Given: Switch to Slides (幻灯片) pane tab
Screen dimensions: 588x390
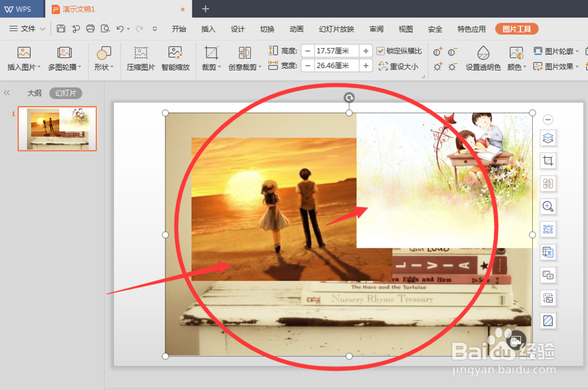Looking at the screenshot, I should pyautogui.click(x=66, y=93).
